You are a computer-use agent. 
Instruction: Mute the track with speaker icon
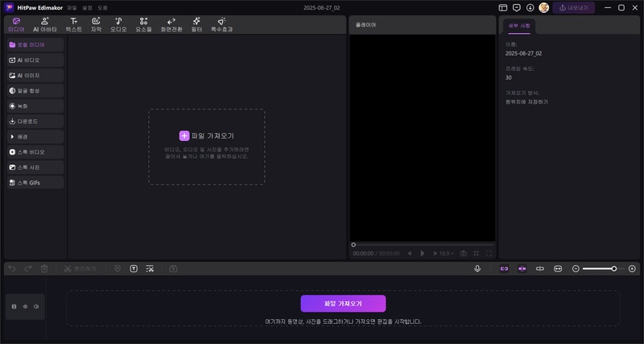36,307
